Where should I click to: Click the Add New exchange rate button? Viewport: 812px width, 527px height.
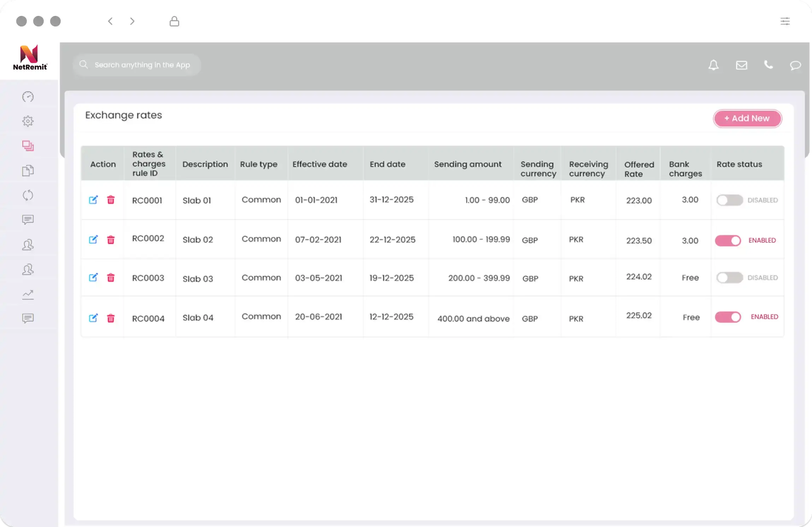[x=747, y=118]
